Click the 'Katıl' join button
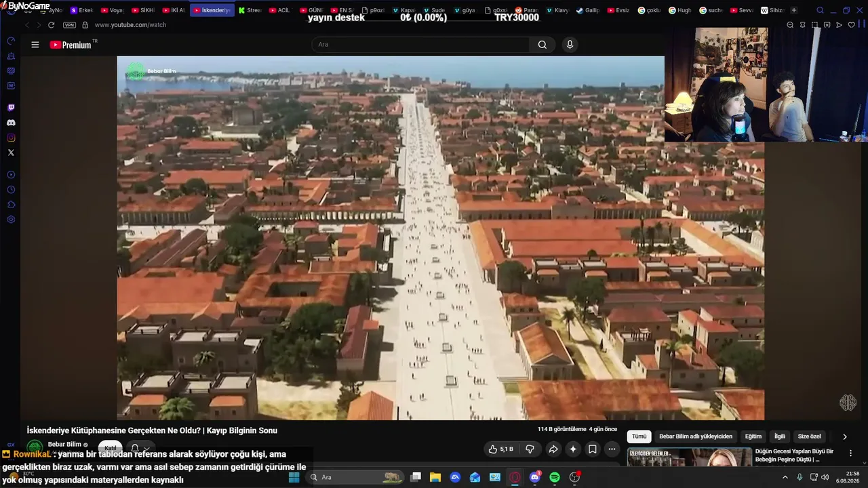Viewport: 868px width, 488px height. click(111, 448)
